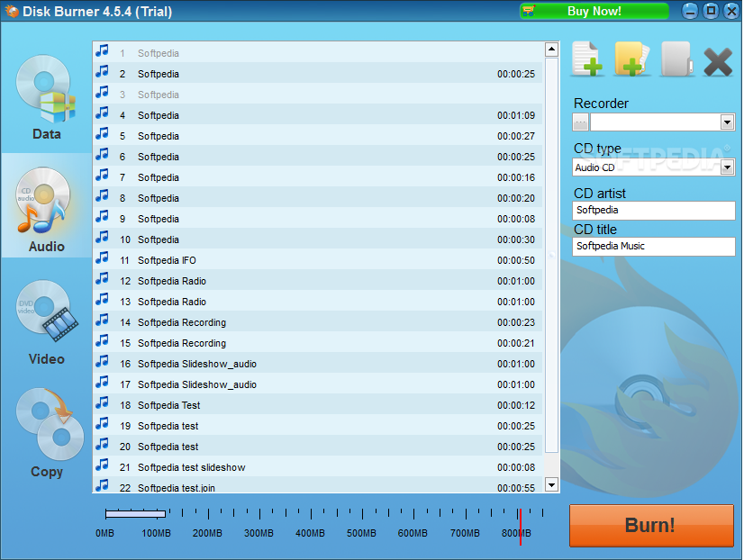Click the cart icon on Buy Now
The width and height of the screenshot is (744, 560).
click(x=529, y=11)
